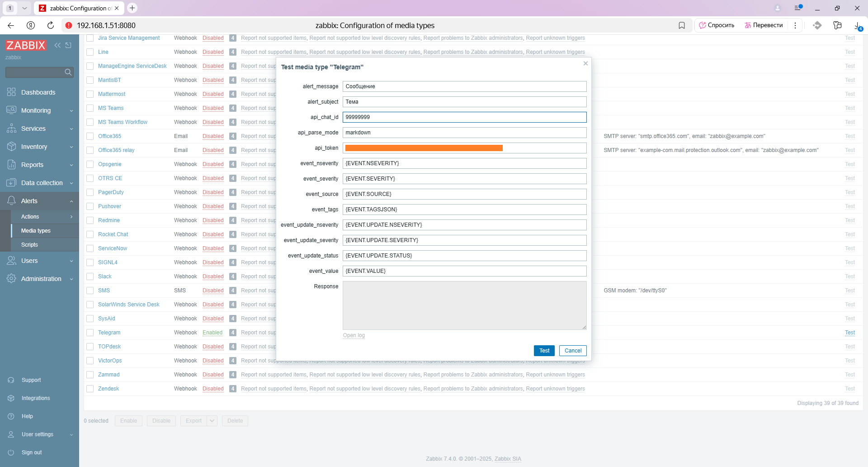Expand the Reports menu chevron
Image resolution: width=868 pixels, height=467 pixels.
click(x=71, y=165)
